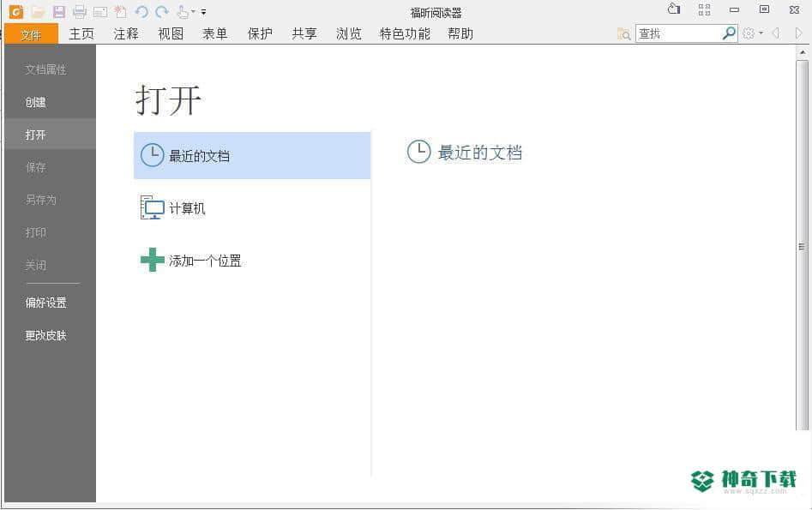The height and width of the screenshot is (510, 812).
Task: Click the computer monitor icon next to 计算机
Action: (153, 207)
